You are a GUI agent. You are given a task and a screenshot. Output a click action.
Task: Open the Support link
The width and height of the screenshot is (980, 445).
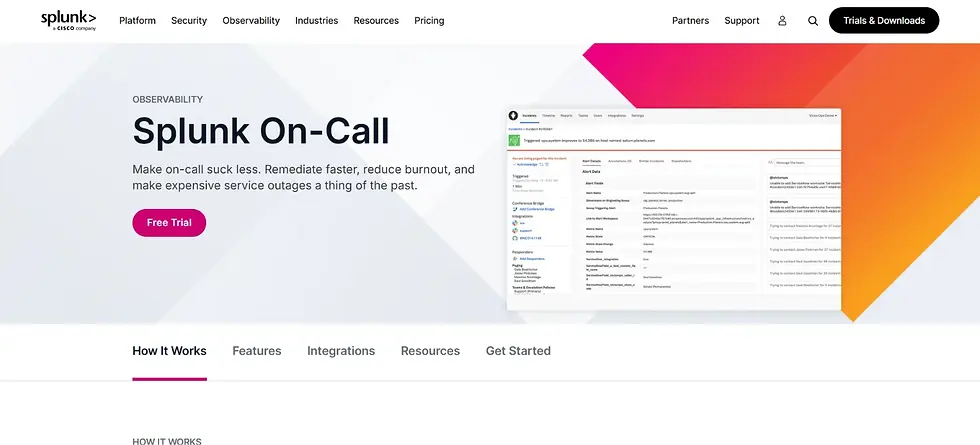pyautogui.click(x=742, y=21)
